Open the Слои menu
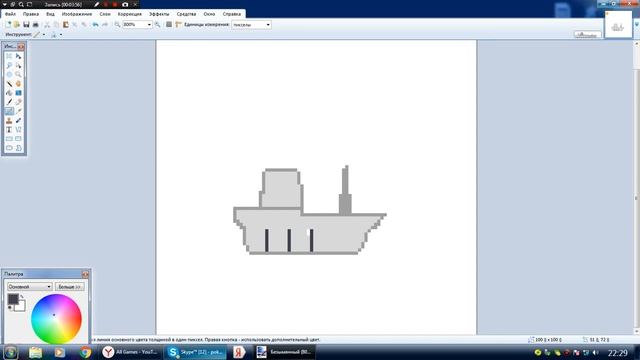This screenshot has width=640, height=360. point(105,14)
